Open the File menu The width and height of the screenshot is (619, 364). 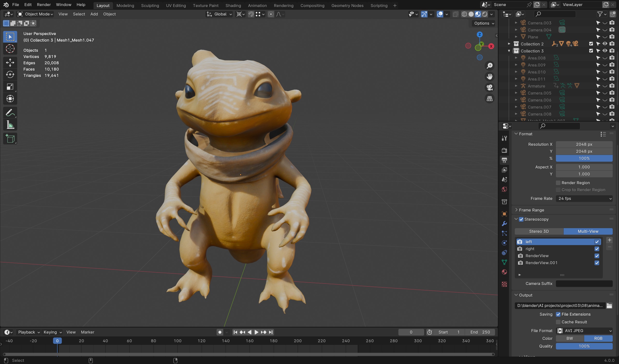point(15,5)
